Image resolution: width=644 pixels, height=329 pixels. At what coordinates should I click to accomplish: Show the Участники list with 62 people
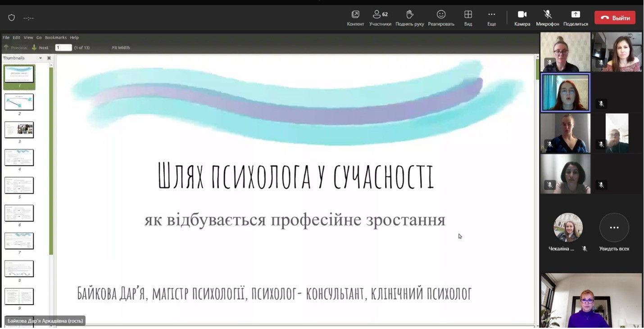coord(380,18)
